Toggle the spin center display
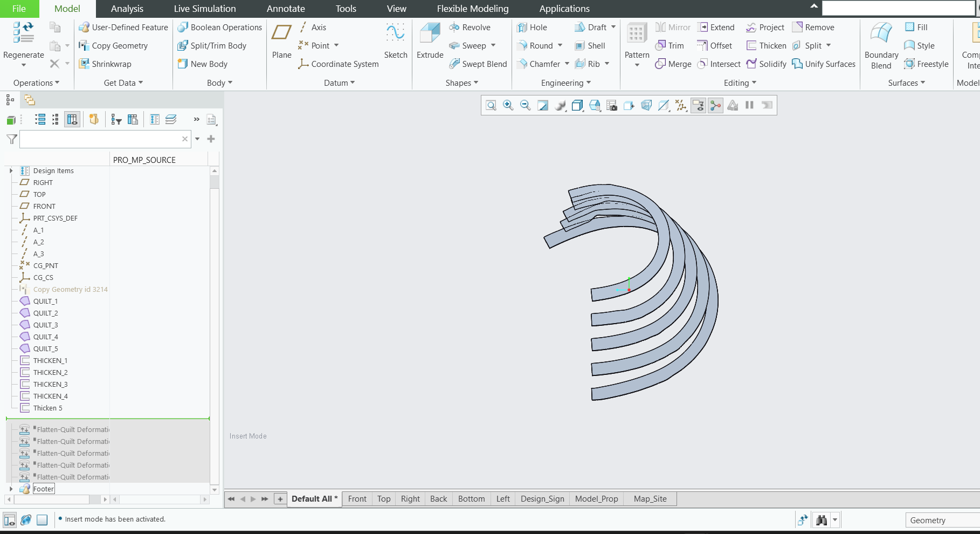This screenshot has height=534, width=980. pyautogui.click(x=715, y=105)
